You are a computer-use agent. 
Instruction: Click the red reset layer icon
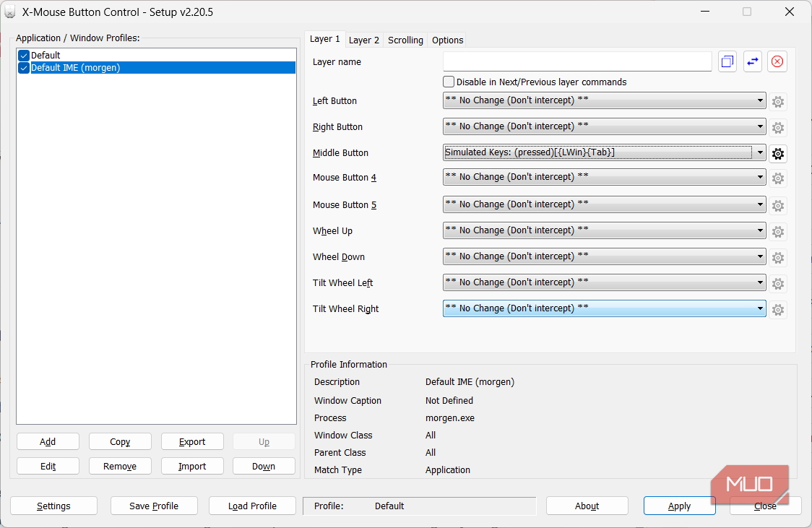click(777, 61)
